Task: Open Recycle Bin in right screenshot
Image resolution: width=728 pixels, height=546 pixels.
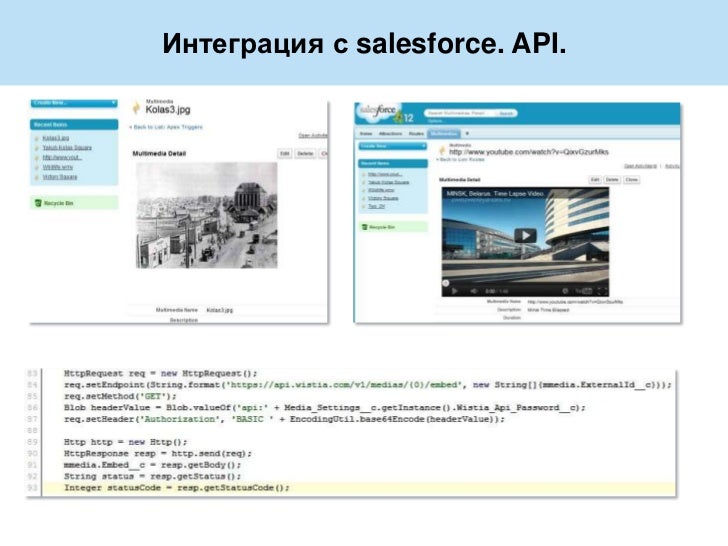Action: tap(378, 227)
